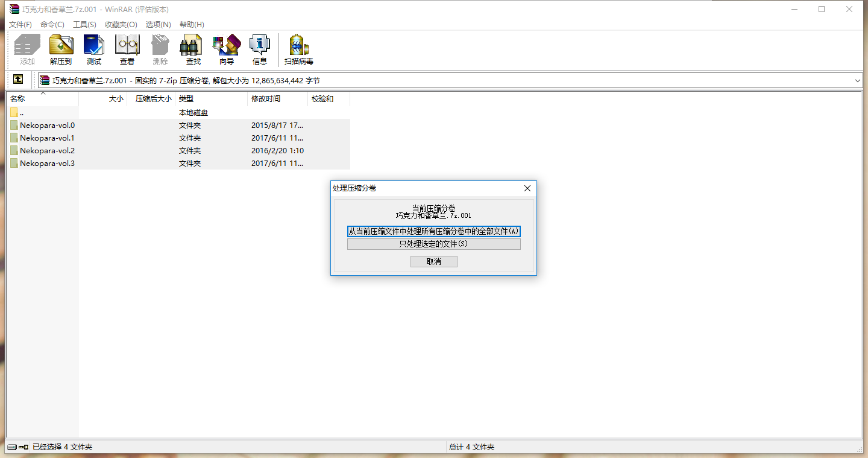Screen dimensions: 868x458
Task: Click the Nekopara-vol.0 folder icon
Action: [x=14, y=126]
